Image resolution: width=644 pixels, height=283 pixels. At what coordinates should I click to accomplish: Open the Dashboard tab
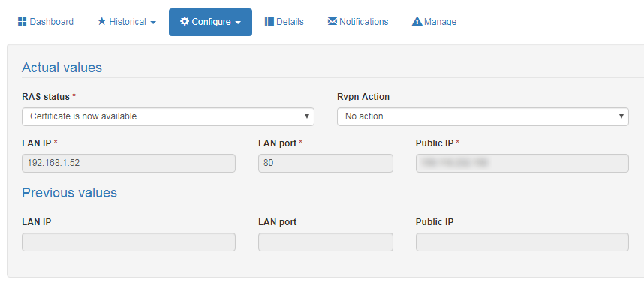pyautogui.click(x=46, y=21)
